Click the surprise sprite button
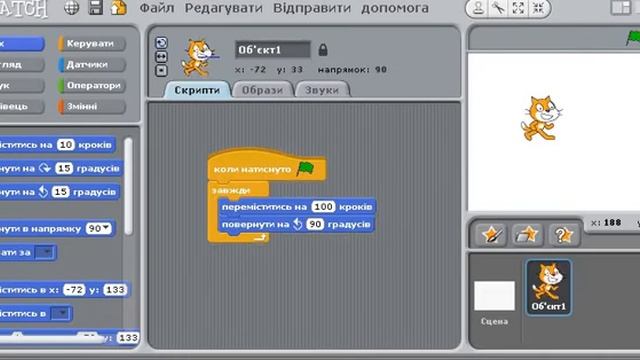The width and height of the screenshot is (640, 360). 563,235
